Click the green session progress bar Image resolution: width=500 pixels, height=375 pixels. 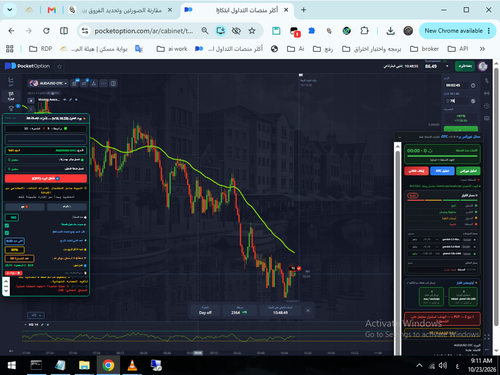point(442,155)
